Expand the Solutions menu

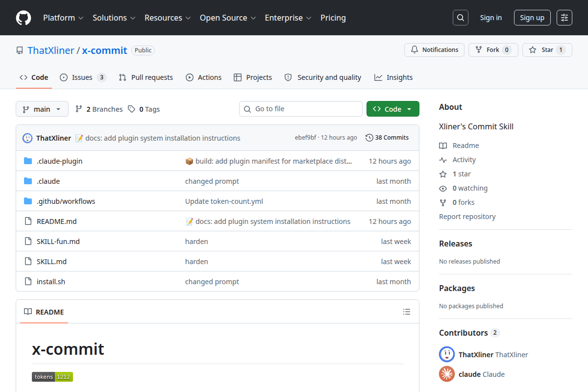(x=114, y=18)
